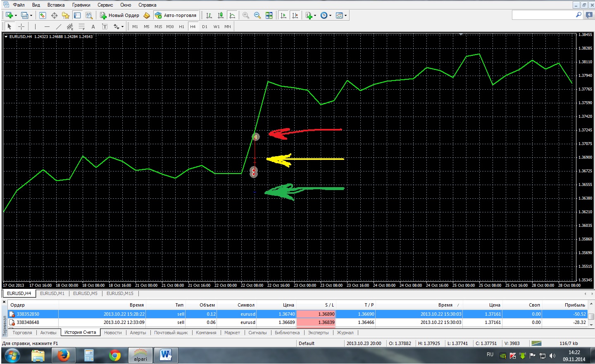595x364 pixels.
Task: Click the Новый Ордер button
Action: pos(120,15)
